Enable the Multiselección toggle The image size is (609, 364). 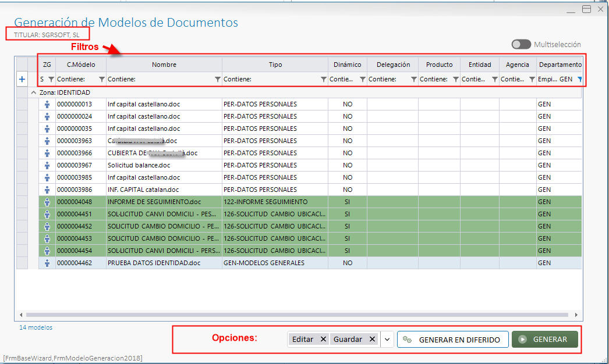coord(521,44)
